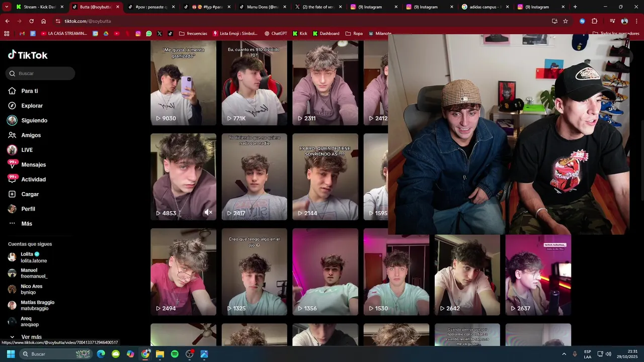Open followed account Manuel freemanuel_
Image resolution: width=644 pixels, height=362 pixels.
pyautogui.click(x=28, y=273)
